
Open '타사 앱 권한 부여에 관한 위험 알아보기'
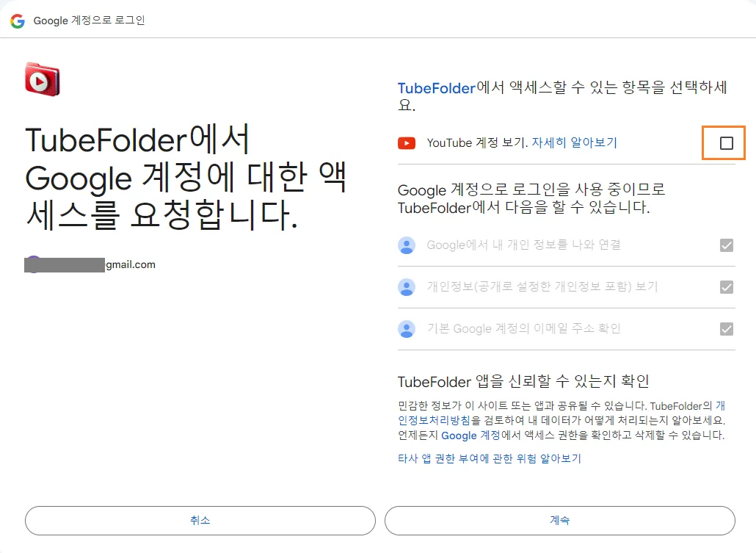pos(490,458)
